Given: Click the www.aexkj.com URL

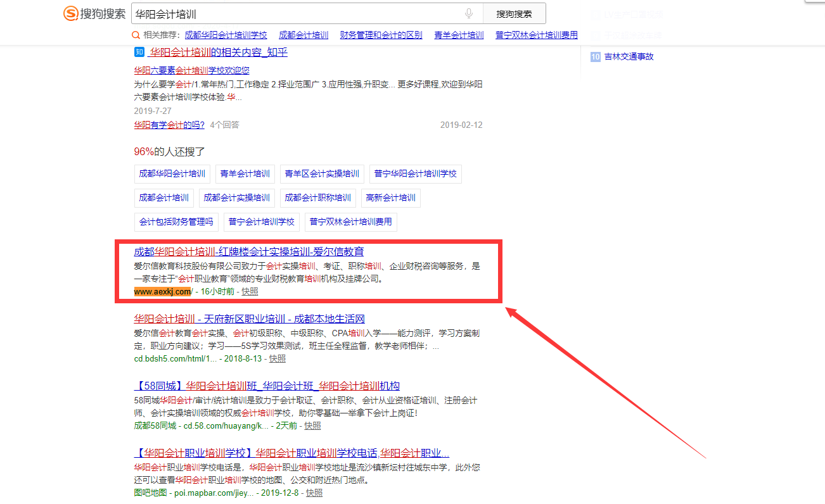Looking at the screenshot, I should click(162, 291).
